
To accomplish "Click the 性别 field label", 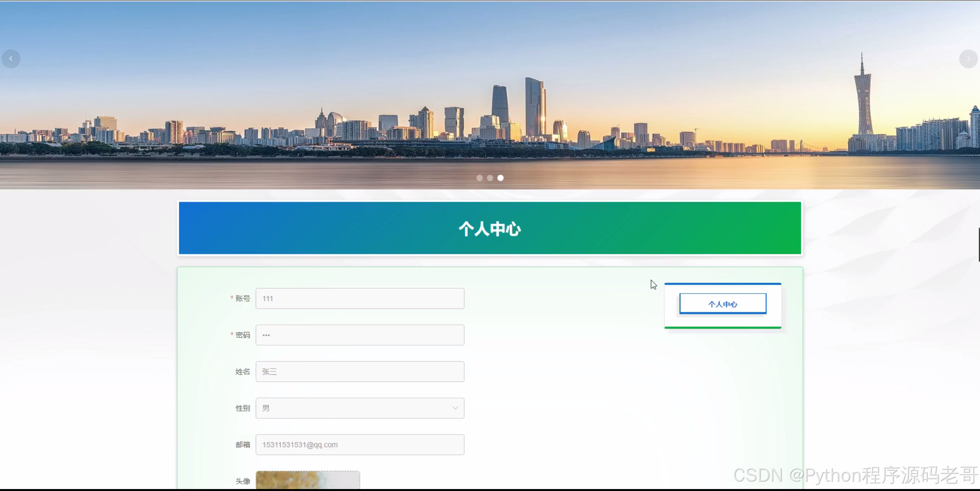I will point(242,408).
